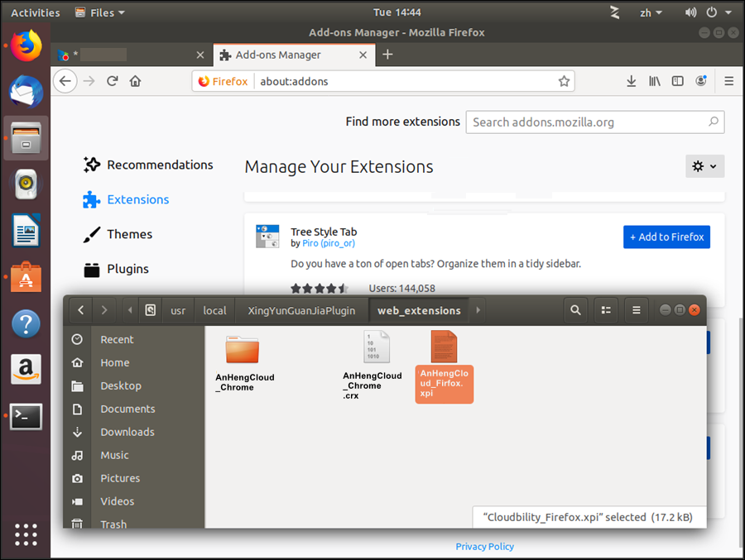The width and height of the screenshot is (745, 560).
Task: Navigate to XingYunGuanJiaPlugin path segment
Action: tap(301, 310)
